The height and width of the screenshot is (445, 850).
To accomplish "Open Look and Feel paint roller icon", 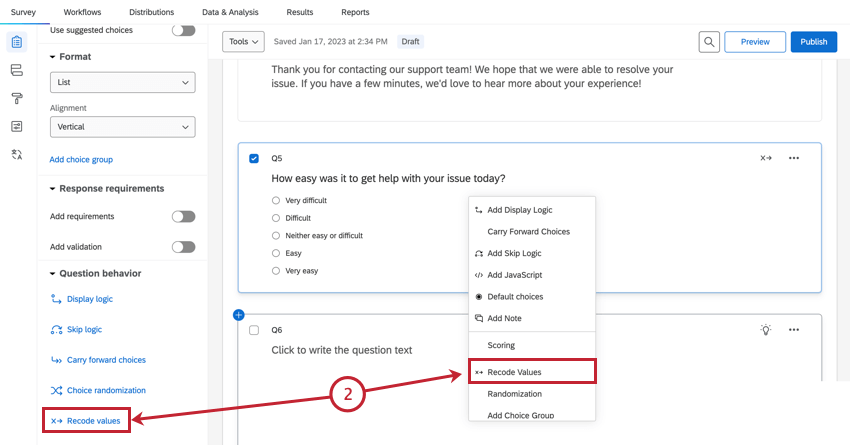I will [x=16, y=98].
